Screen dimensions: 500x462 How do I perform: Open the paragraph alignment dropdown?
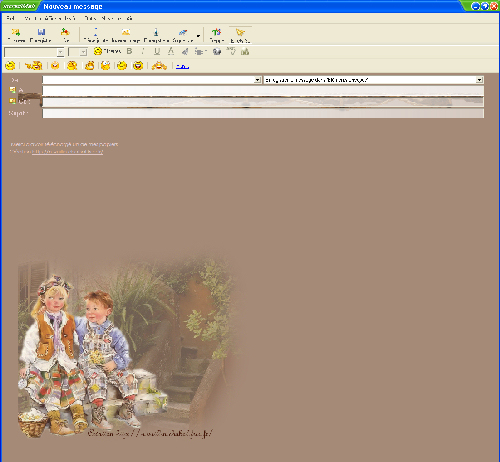tap(200, 51)
